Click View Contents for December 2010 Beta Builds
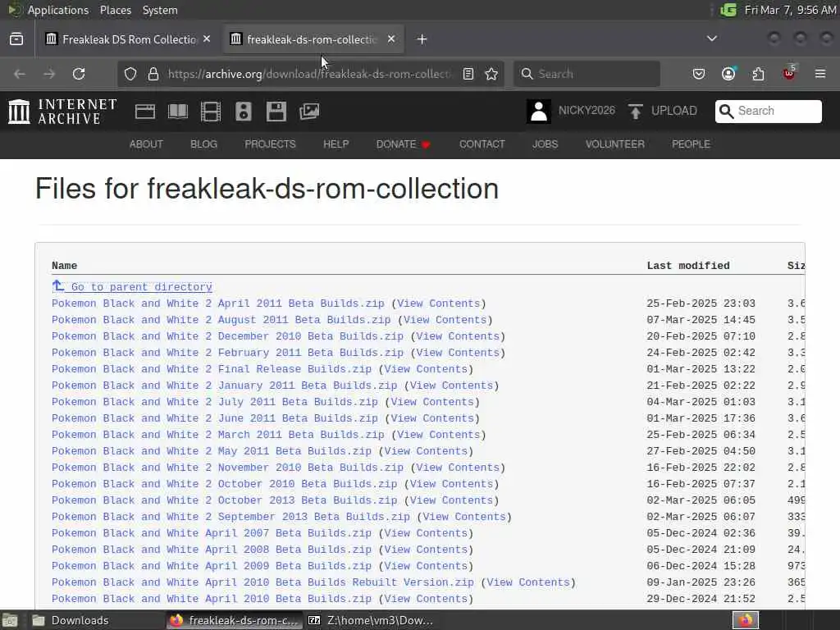Image resolution: width=840 pixels, height=630 pixels. click(x=458, y=336)
